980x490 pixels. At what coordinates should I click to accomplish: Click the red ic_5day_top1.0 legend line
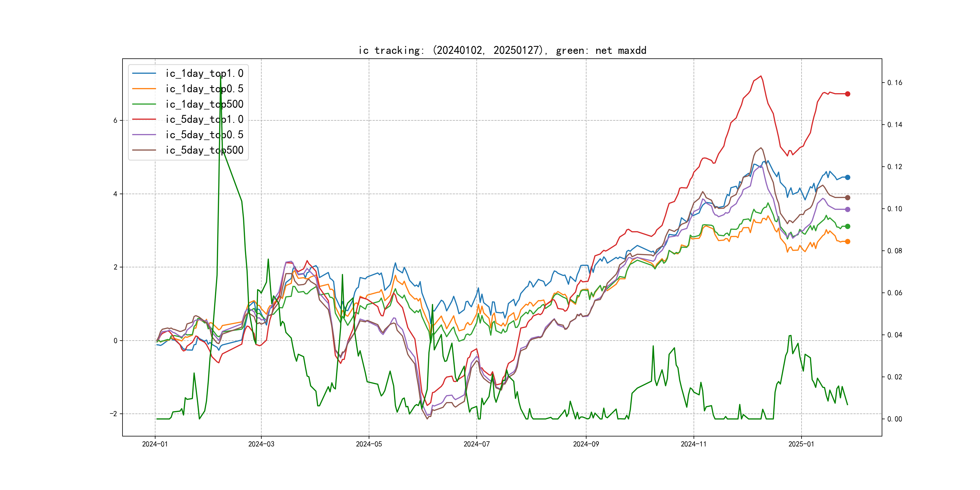click(144, 119)
